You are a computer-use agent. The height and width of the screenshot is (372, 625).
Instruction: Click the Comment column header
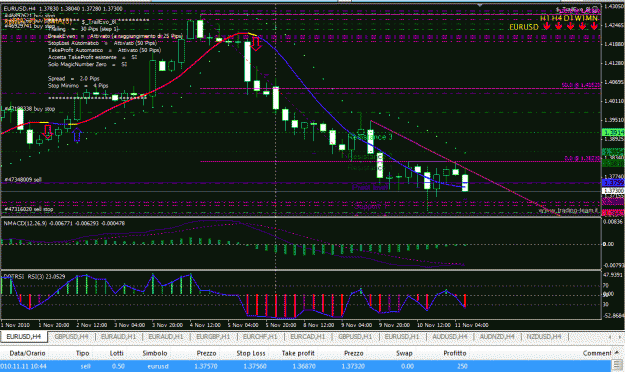[x=597, y=353]
